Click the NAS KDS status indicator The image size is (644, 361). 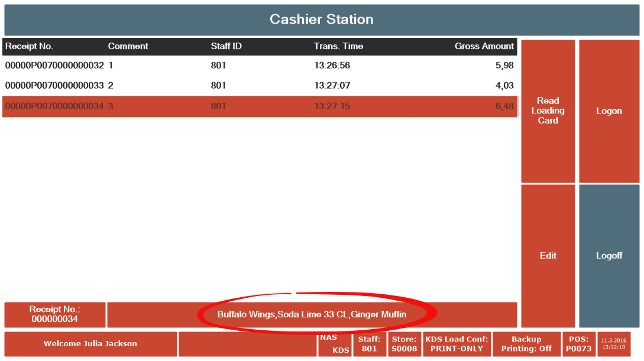(x=335, y=344)
